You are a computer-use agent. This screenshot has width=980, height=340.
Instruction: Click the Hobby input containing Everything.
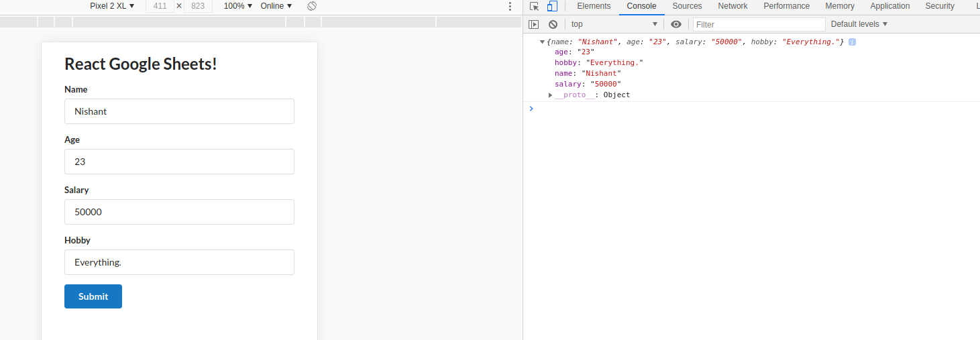point(179,262)
